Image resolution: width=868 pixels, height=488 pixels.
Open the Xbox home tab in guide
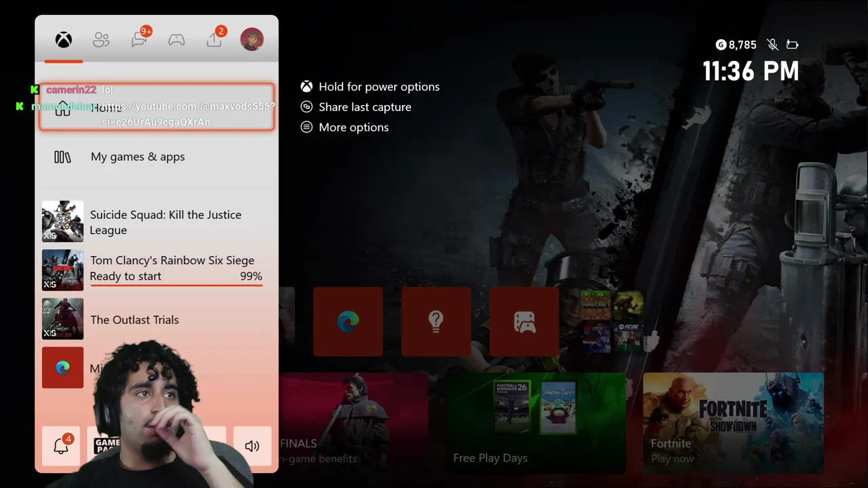click(x=64, y=40)
